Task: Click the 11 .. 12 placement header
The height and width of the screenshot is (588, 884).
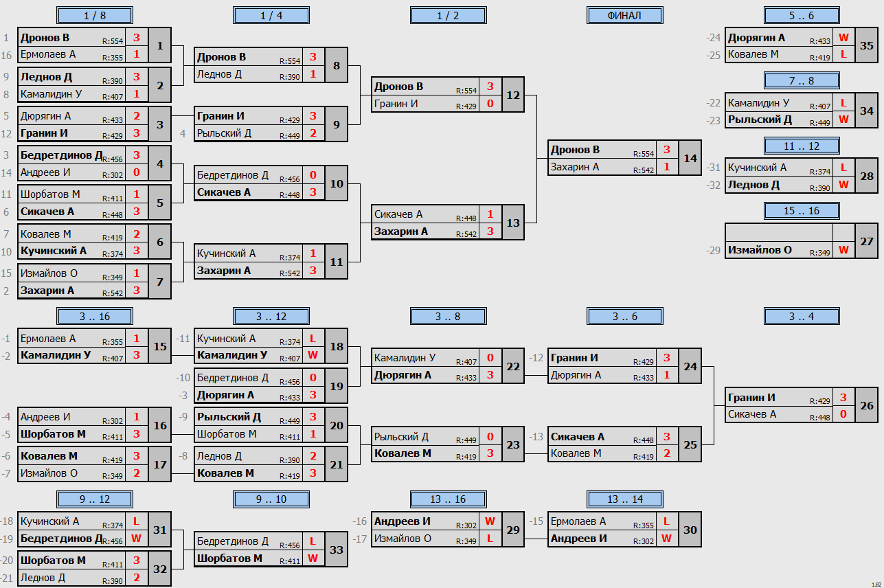Action: click(802, 146)
